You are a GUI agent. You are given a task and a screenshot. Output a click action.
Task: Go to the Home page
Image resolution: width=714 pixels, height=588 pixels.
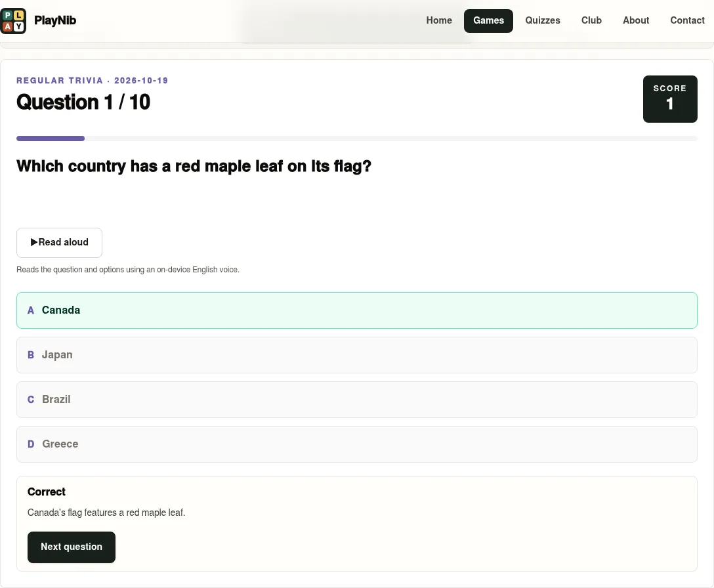439,20
